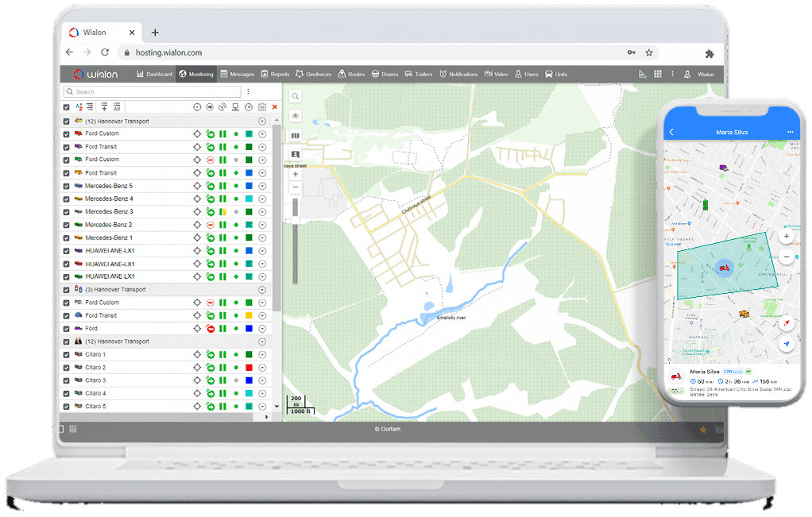Click the Citaro 2 red color swatch
The height and width of the screenshot is (517, 812).
tap(249, 368)
